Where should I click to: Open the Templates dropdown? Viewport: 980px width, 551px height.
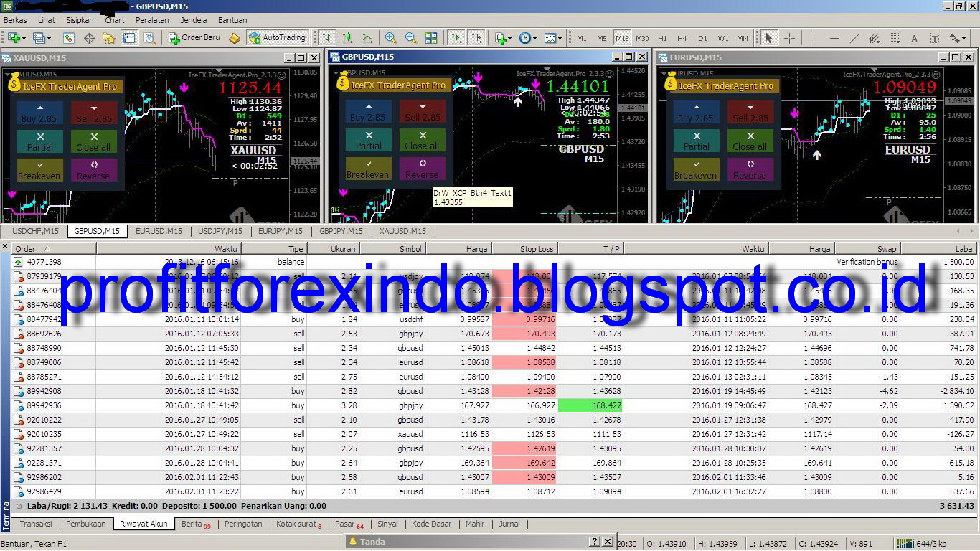tap(552, 38)
